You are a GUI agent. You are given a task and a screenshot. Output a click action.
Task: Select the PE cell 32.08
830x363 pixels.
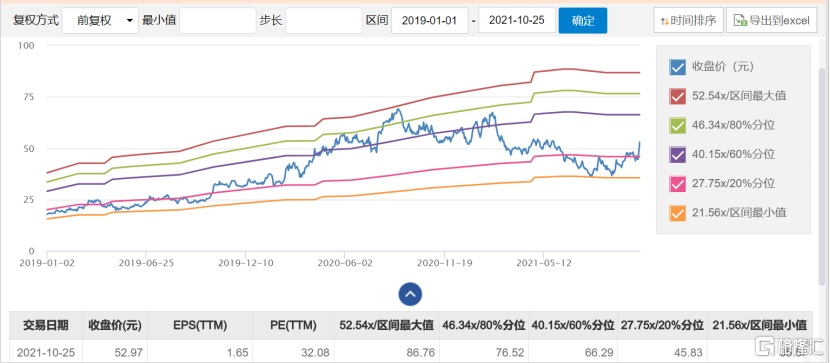point(293,351)
